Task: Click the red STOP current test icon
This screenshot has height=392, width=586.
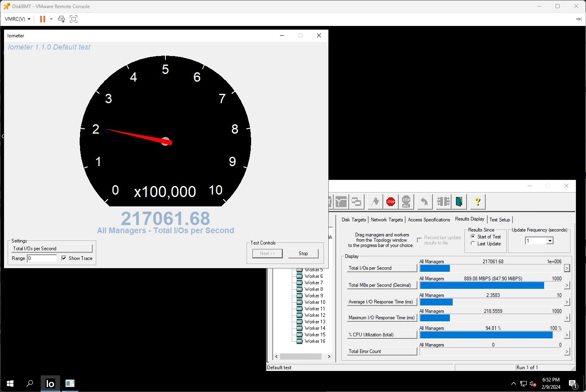Action: tap(391, 201)
